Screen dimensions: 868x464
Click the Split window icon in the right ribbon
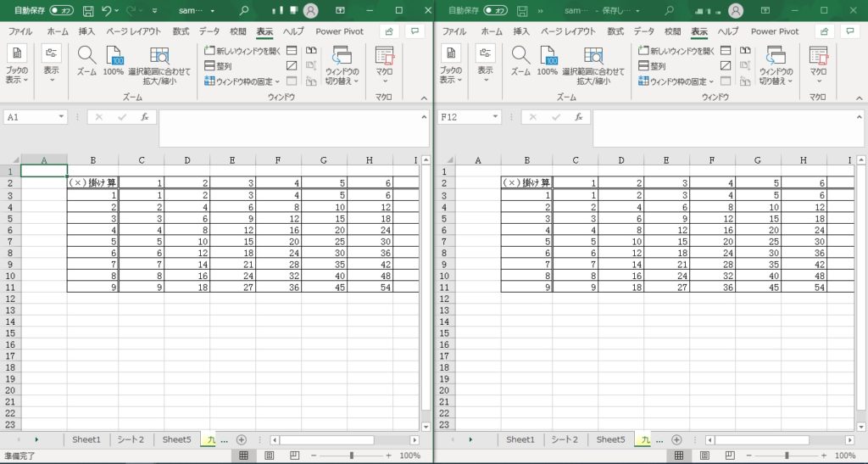click(726, 51)
